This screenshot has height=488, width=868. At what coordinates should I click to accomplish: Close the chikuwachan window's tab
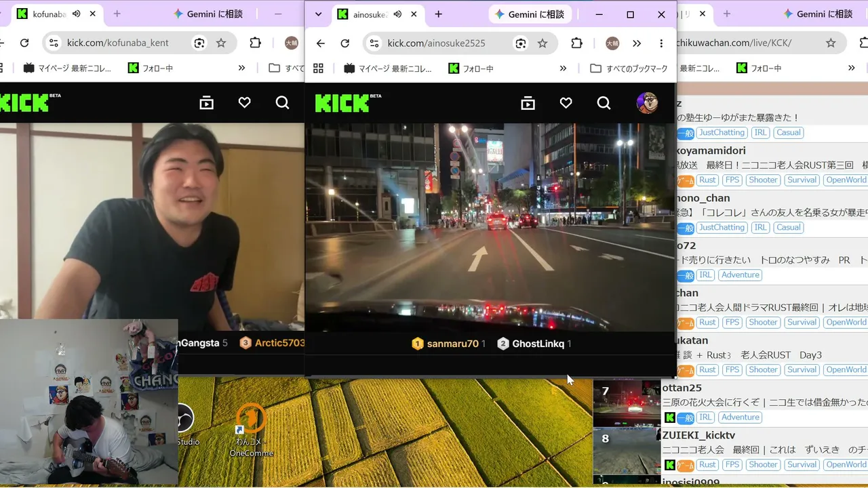701,14
